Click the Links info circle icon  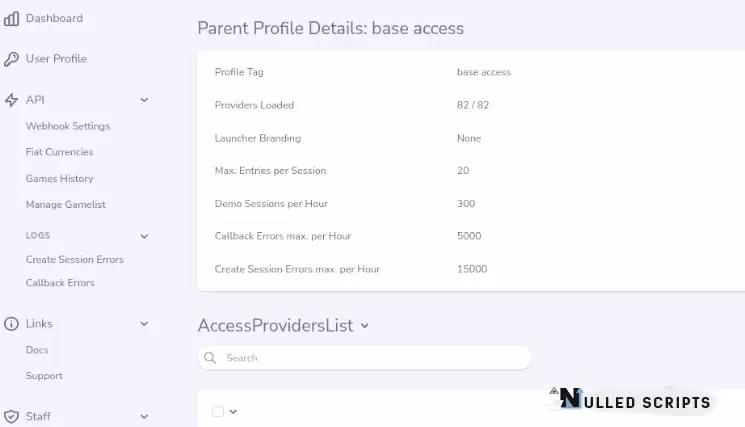tap(11, 324)
